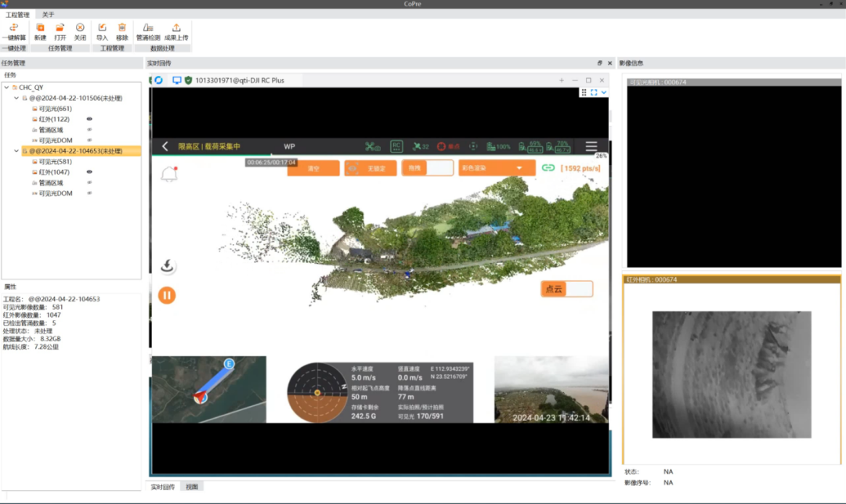Collapse the 2024-04-22-104653 task node
846x504 pixels.
(x=16, y=151)
